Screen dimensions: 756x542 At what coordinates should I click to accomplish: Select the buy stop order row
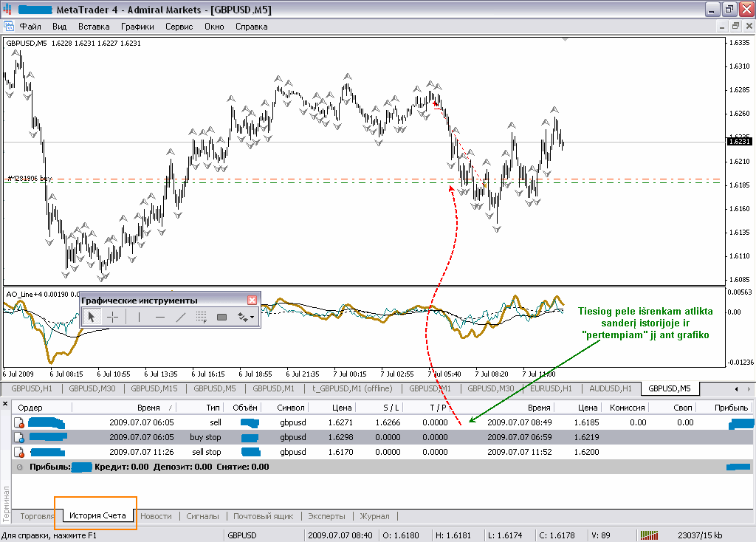(x=205, y=437)
